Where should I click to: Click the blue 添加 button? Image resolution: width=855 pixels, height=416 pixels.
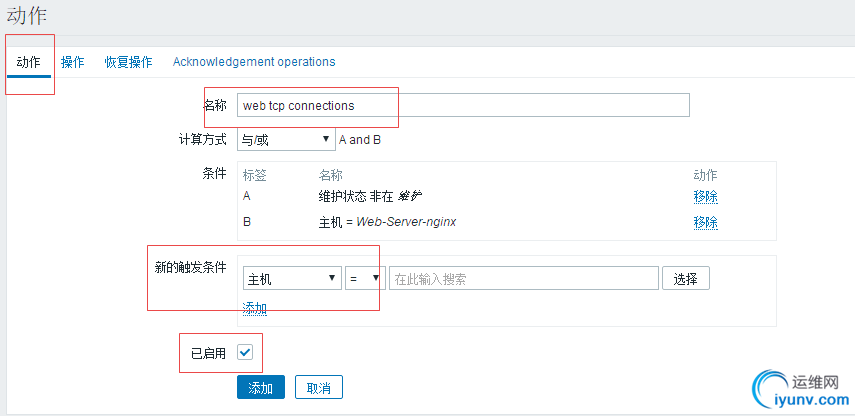click(x=261, y=388)
